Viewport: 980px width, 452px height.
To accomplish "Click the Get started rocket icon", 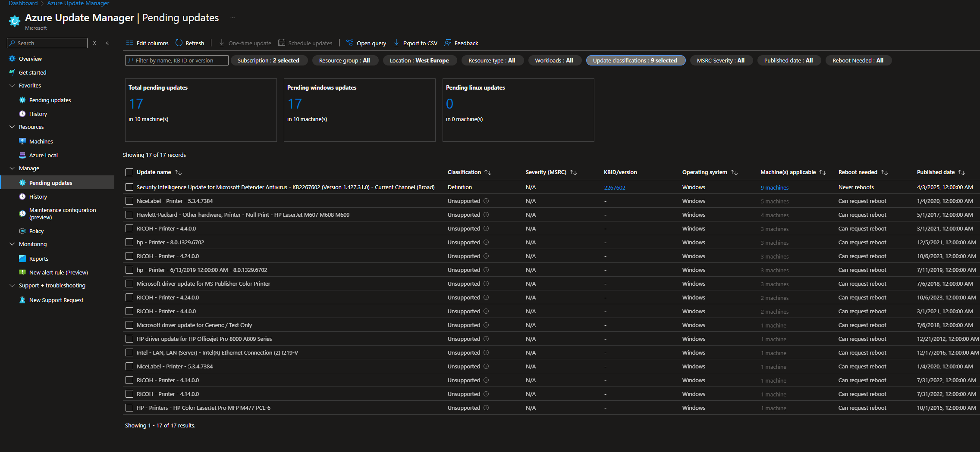I will coord(12,72).
